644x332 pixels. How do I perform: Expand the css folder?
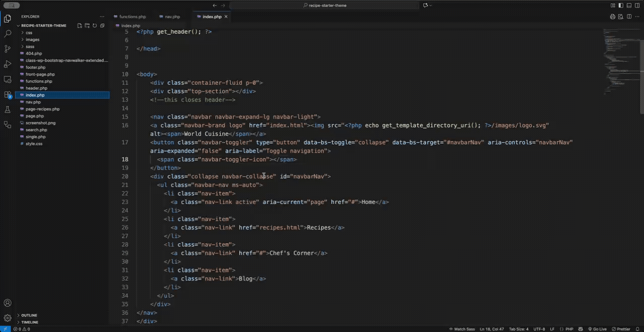click(29, 32)
